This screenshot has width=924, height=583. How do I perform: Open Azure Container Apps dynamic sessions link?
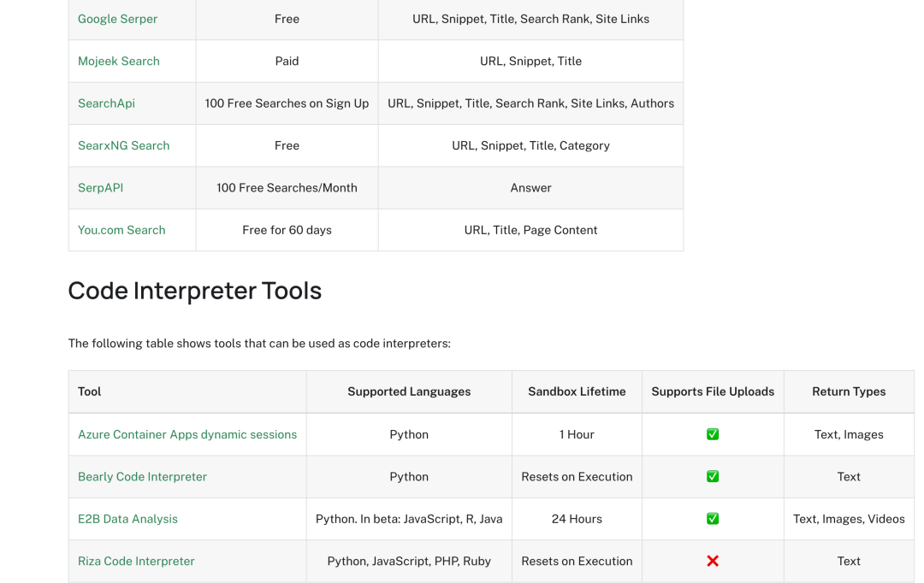(x=187, y=434)
